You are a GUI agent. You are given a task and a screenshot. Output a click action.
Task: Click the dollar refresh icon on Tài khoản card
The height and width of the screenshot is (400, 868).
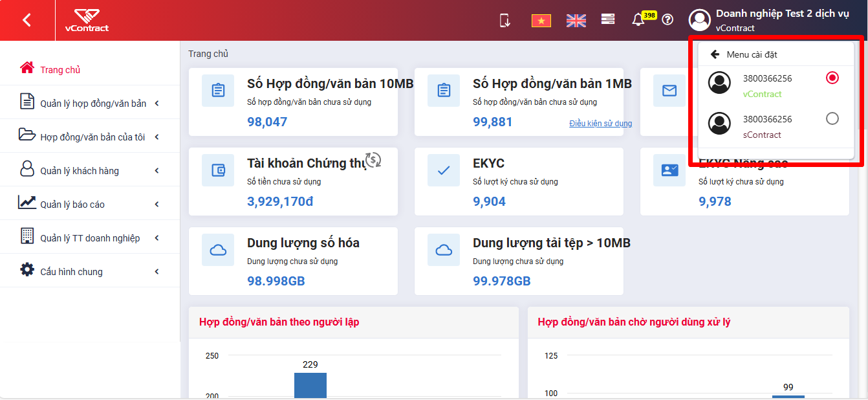click(373, 159)
